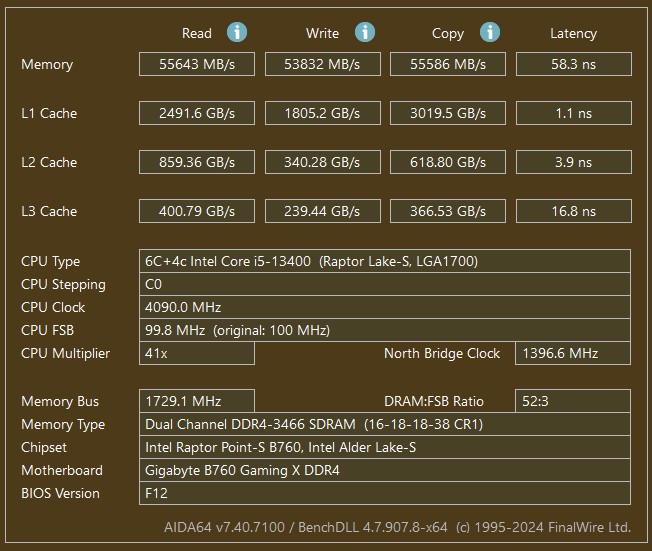This screenshot has height=551, width=652.
Task: Click the Chipset label
Action: tap(44, 447)
